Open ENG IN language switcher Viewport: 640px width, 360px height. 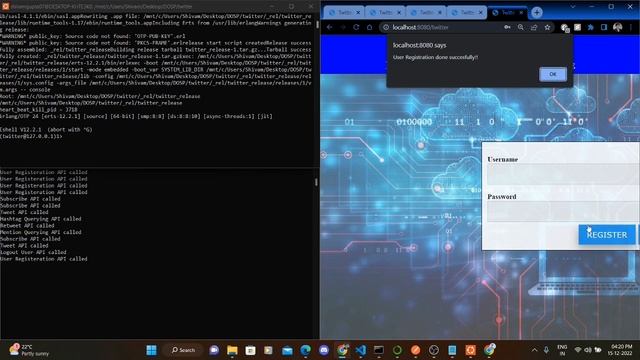pos(562,350)
